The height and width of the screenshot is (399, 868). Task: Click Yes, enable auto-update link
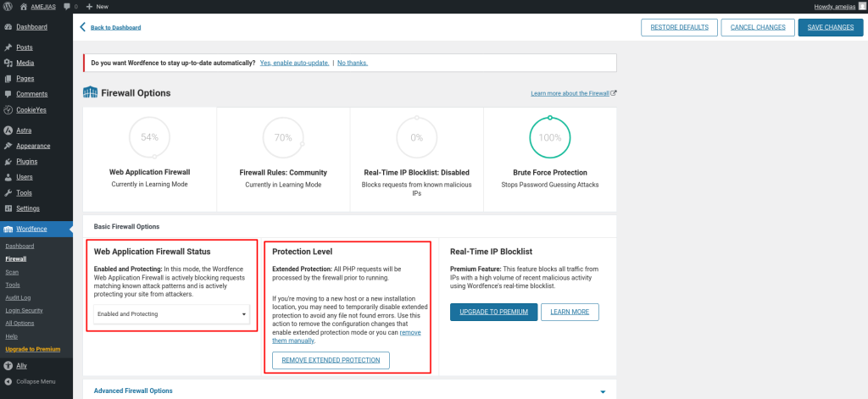(294, 63)
